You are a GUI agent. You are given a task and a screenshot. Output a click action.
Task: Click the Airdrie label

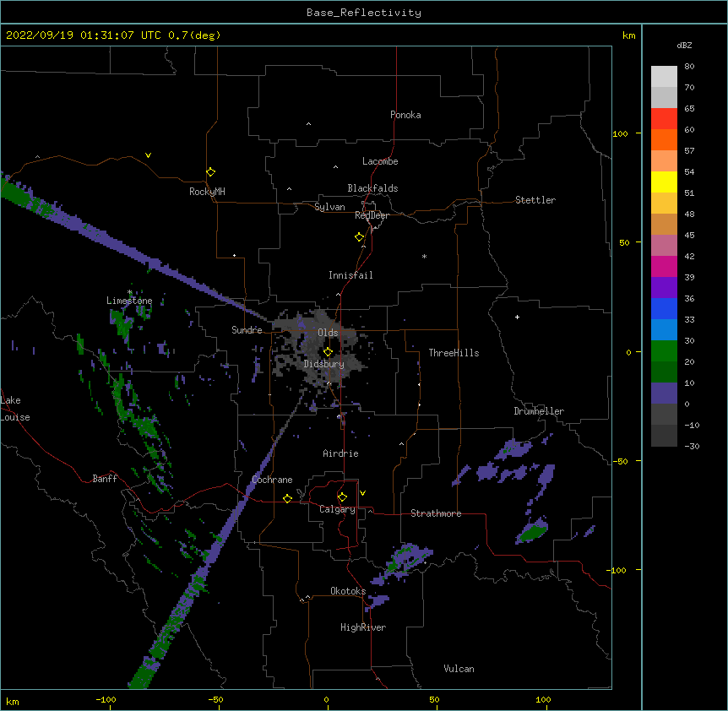[x=340, y=453]
